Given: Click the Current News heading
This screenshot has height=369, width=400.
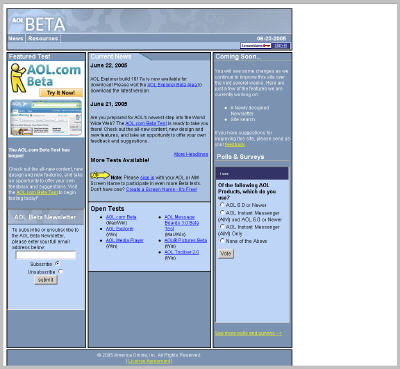Looking at the screenshot, I should (111, 57).
